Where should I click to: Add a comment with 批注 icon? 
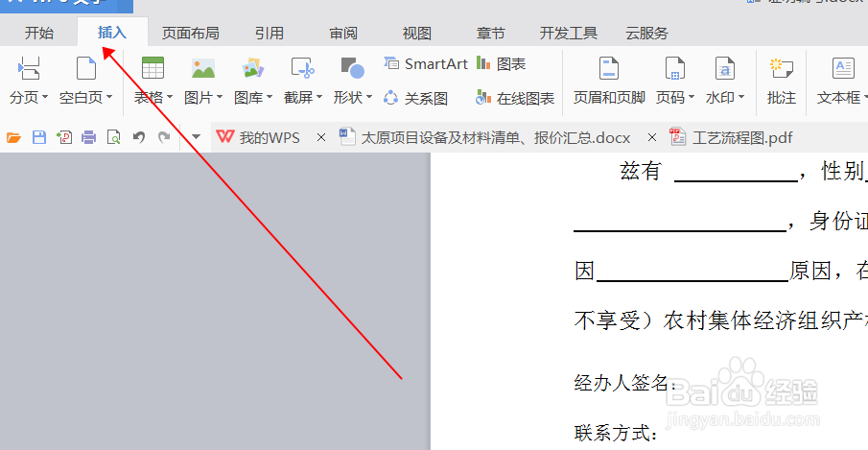click(781, 69)
